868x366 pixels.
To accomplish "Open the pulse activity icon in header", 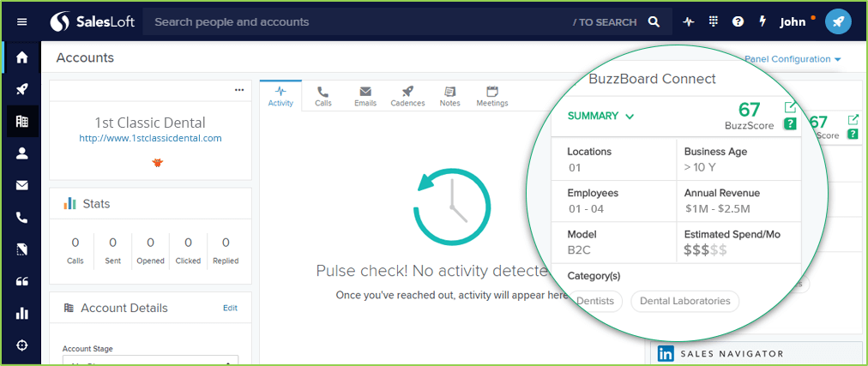I will (688, 22).
